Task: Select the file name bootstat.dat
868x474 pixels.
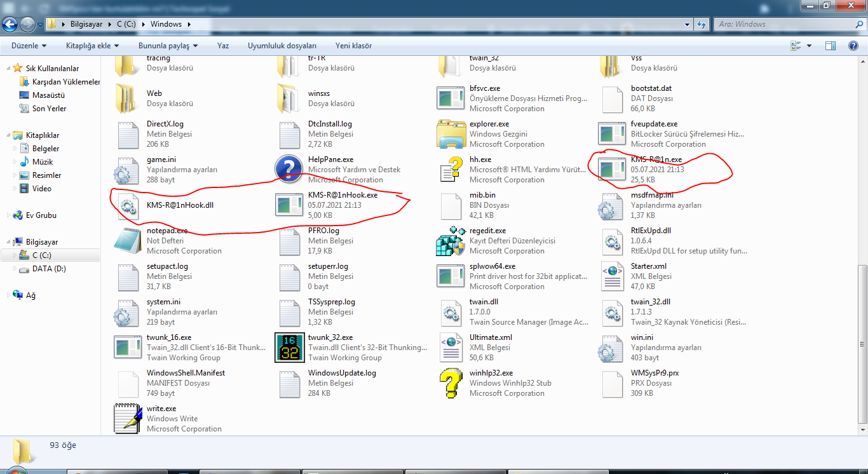Action: 651,88
